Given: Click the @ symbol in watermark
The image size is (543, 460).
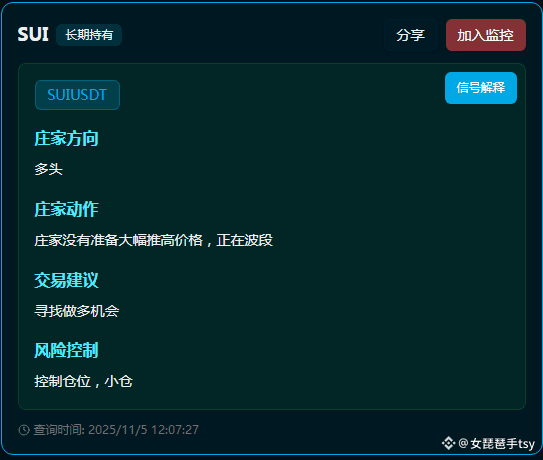Looking at the screenshot, I should (463, 443).
